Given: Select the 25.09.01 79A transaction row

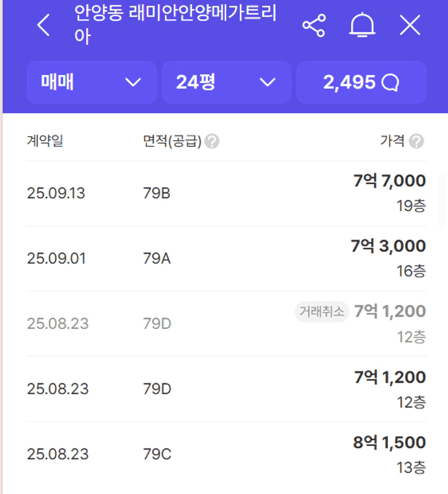Looking at the screenshot, I should tap(226, 258).
